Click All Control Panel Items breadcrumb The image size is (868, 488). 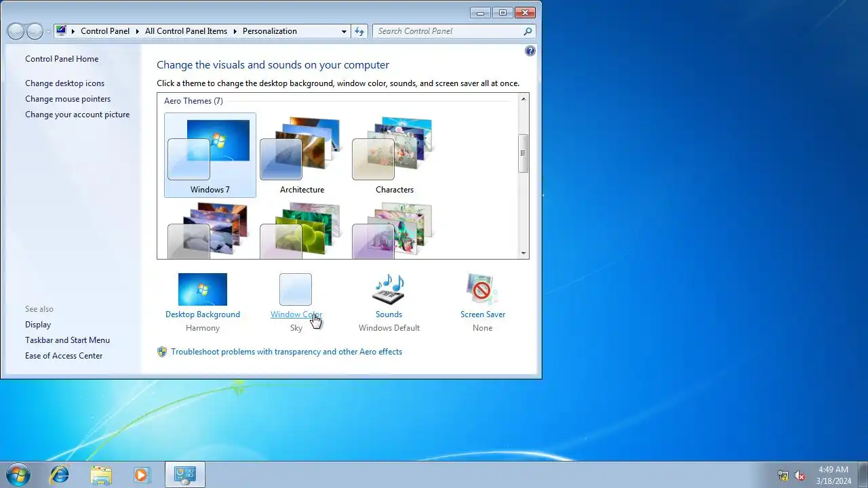186,31
